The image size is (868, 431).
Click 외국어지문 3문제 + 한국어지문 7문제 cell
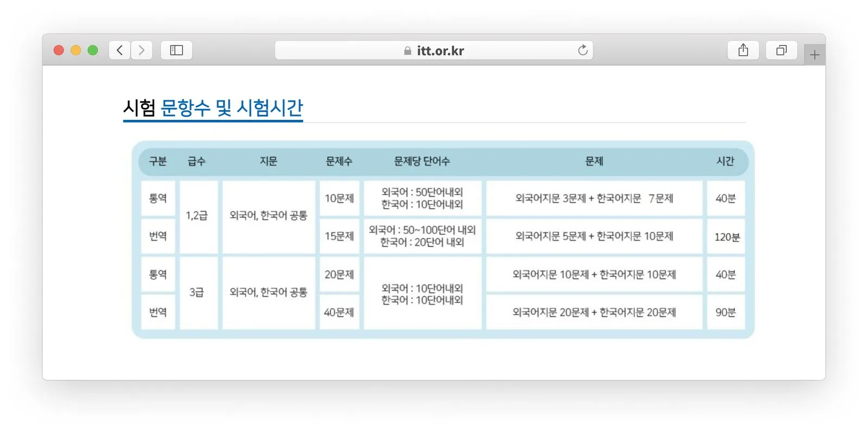(594, 198)
